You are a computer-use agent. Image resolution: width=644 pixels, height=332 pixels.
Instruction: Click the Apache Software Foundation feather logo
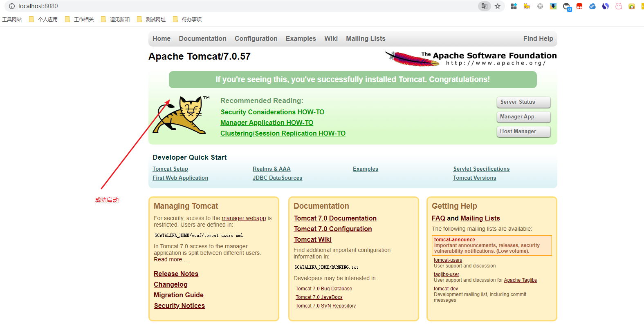(x=471, y=58)
